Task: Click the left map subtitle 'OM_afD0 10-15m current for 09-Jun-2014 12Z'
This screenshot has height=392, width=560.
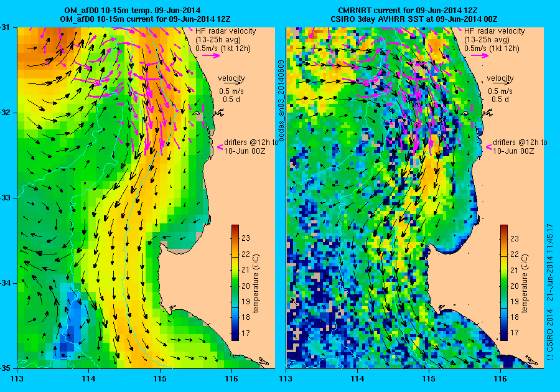Action: tap(145, 19)
